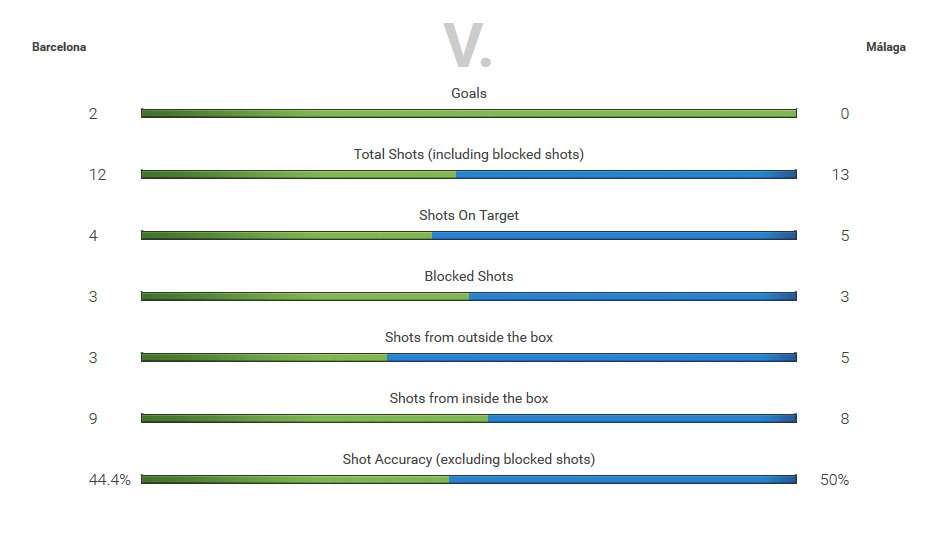Click the Goals comparison bar

tap(469, 113)
